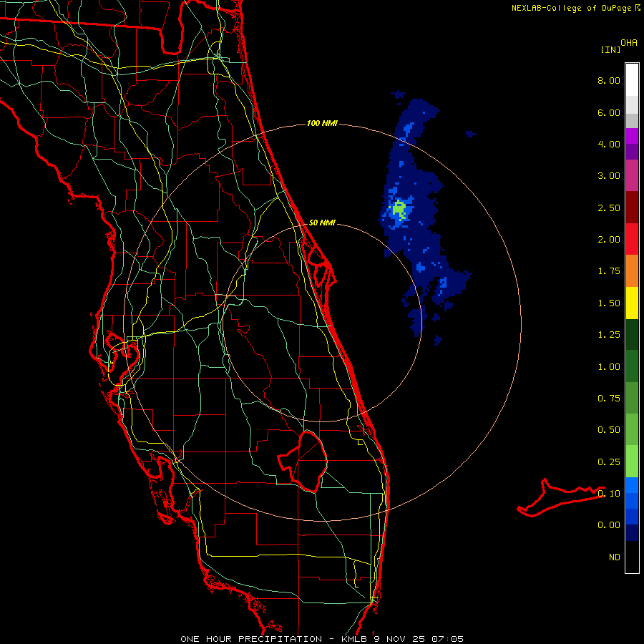Click the 6.00 legend value
This screenshot has height=644, width=644.
click(x=609, y=112)
